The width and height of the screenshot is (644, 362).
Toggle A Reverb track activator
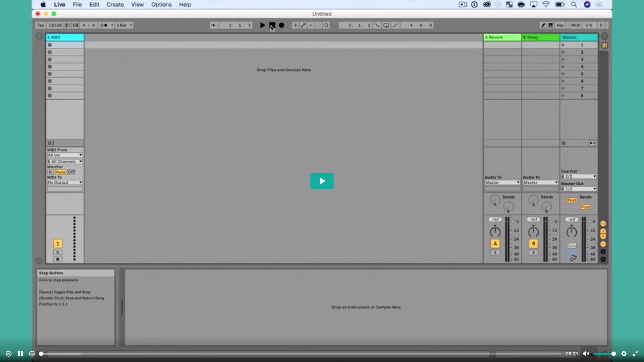[x=495, y=244]
